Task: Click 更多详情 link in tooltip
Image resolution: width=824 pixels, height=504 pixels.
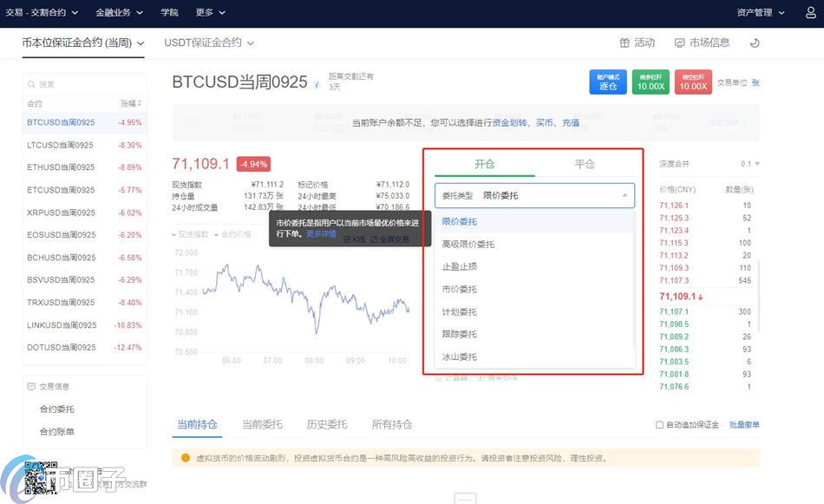Action: (x=321, y=233)
